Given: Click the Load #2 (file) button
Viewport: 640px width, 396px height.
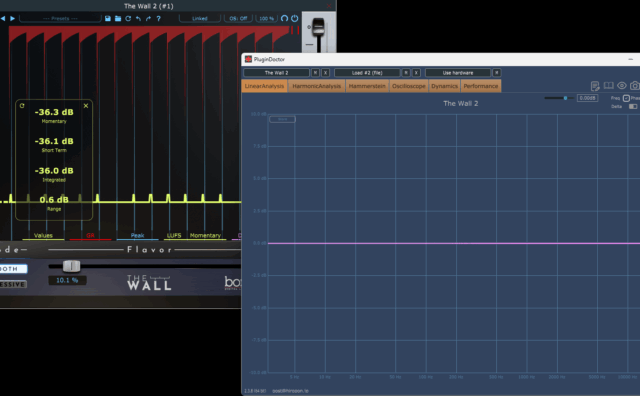Looking at the screenshot, I should [x=367, y=73].
